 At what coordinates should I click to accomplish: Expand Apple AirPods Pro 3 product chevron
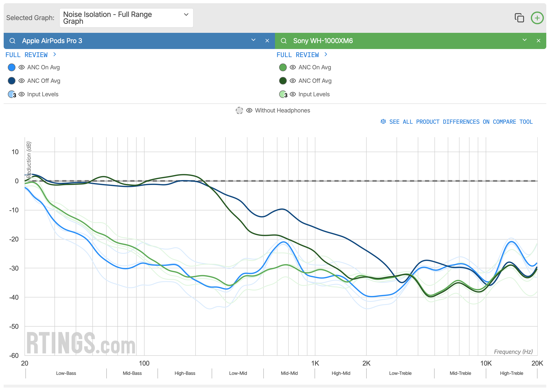(x=253, y=40)
